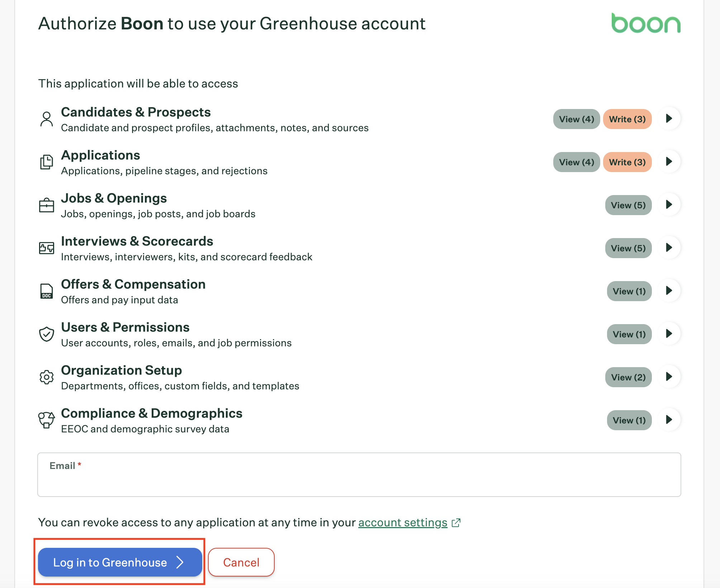Click 'Applications, pipeline stages, and rejections' description
The image size is (720, 588).
click(164, 171)
